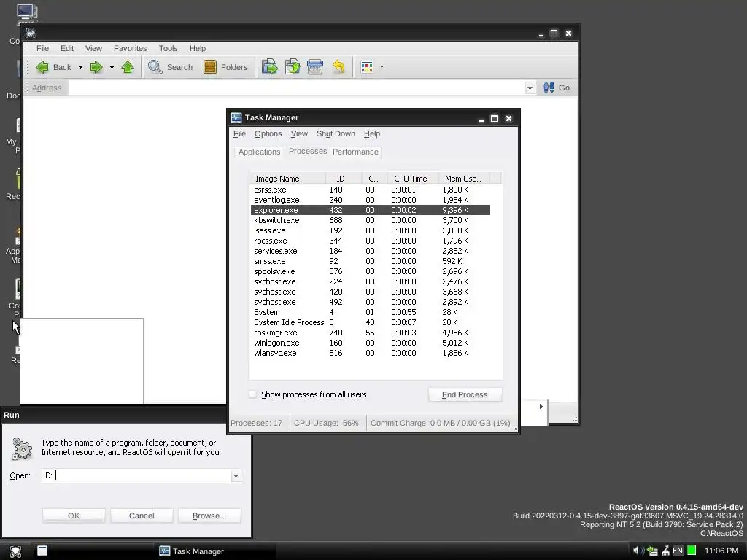Expand the Forward history dropdown arrow
The width and height of the screenshot is (747, 560).
[112, 67]
